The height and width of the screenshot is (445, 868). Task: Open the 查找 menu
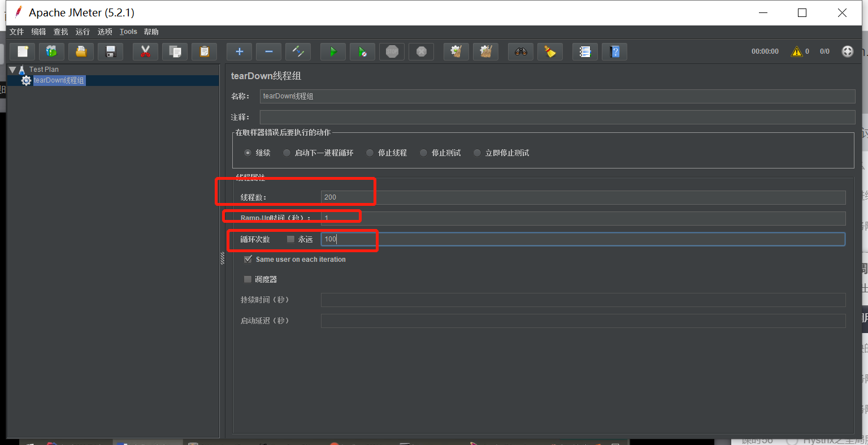coord(60,32)
